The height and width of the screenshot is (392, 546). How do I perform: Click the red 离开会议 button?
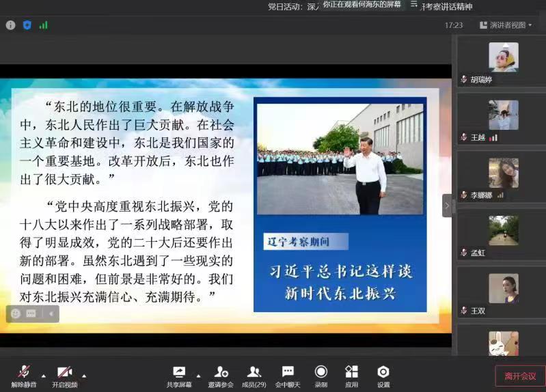[x=520, y=376]
